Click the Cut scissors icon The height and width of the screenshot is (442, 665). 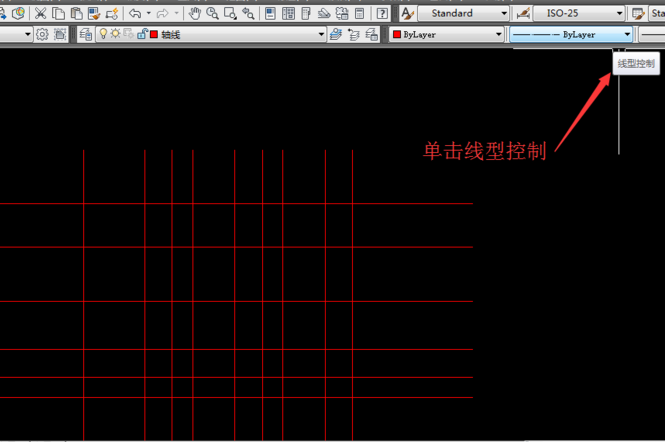coord(41,14)
